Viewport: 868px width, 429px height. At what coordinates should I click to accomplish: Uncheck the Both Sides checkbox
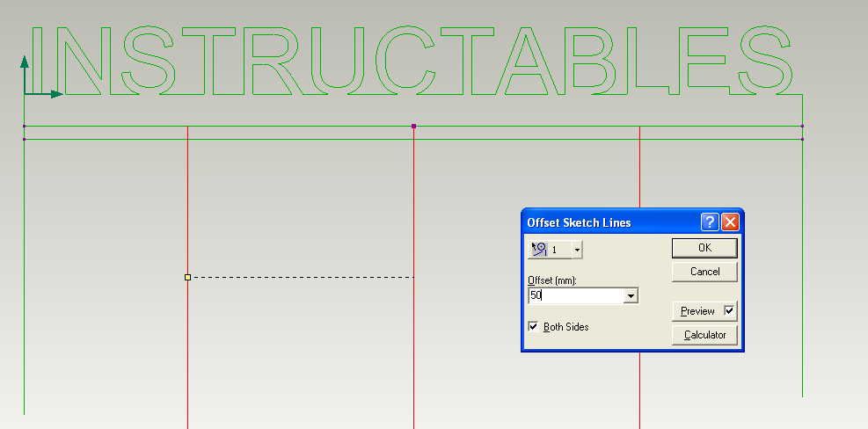pos(533,327)
